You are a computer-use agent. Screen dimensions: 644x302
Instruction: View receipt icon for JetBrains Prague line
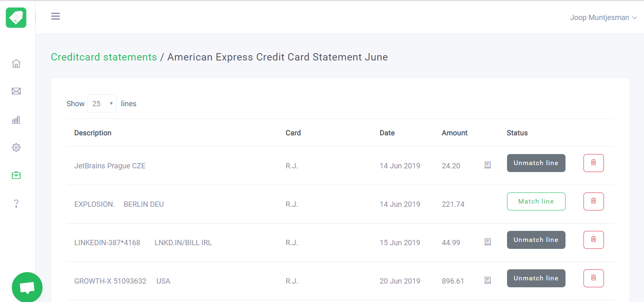(487, 165)
